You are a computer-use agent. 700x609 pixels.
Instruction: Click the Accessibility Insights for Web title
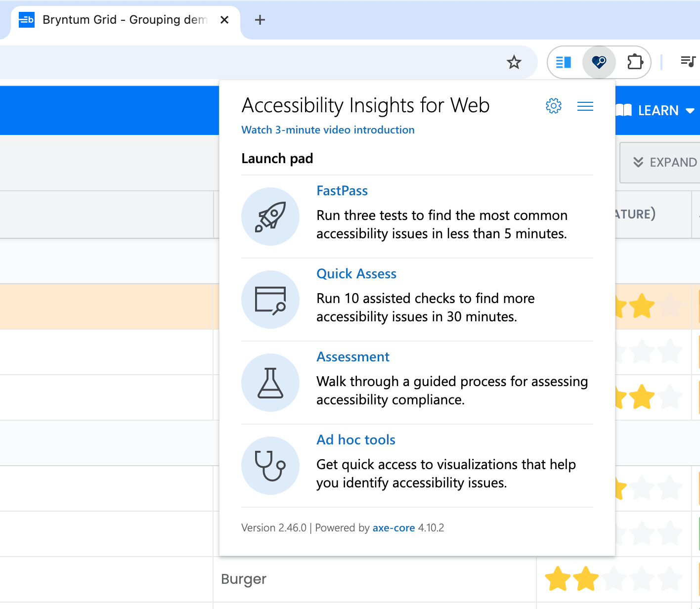[365, 105]
